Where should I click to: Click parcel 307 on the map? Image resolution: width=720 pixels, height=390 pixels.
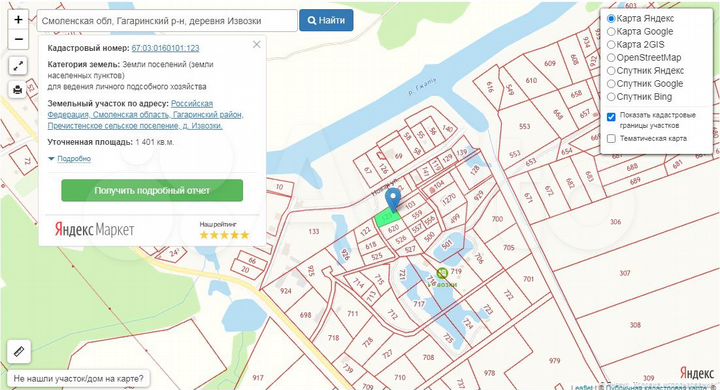[x=624, y=273]
